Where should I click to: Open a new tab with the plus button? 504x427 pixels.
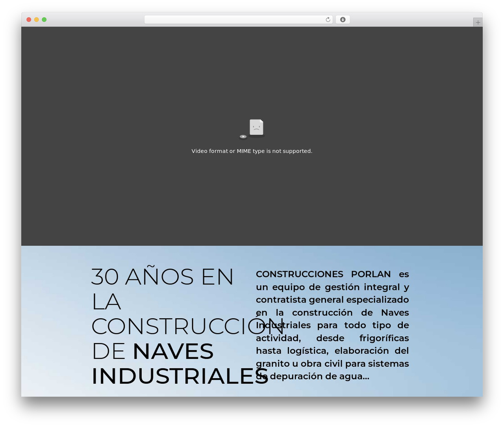tap(478, 22)
